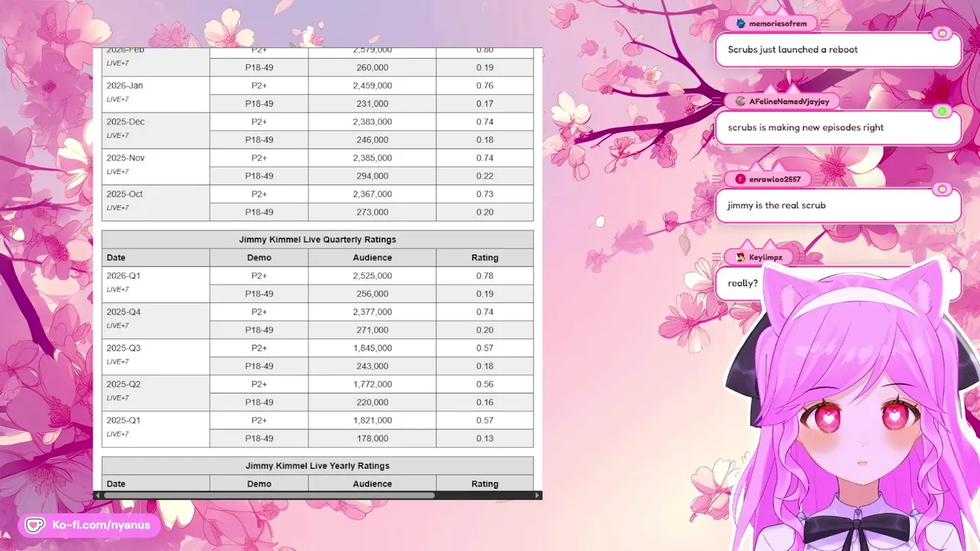Image resolution: width=980 pixels, height=551 pixels.
Task: Click the 'really?' chat message
Action: pyautogui.click(x=742, y=283)
